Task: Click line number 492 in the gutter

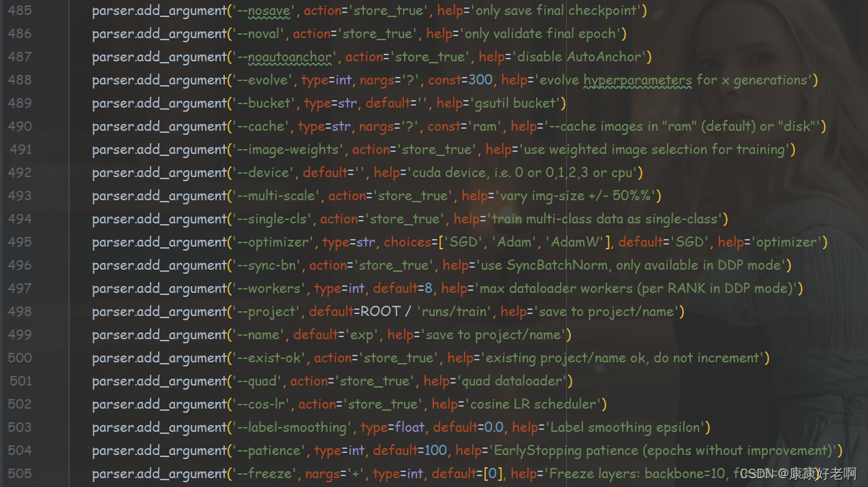Action: (x=20, y=172)
